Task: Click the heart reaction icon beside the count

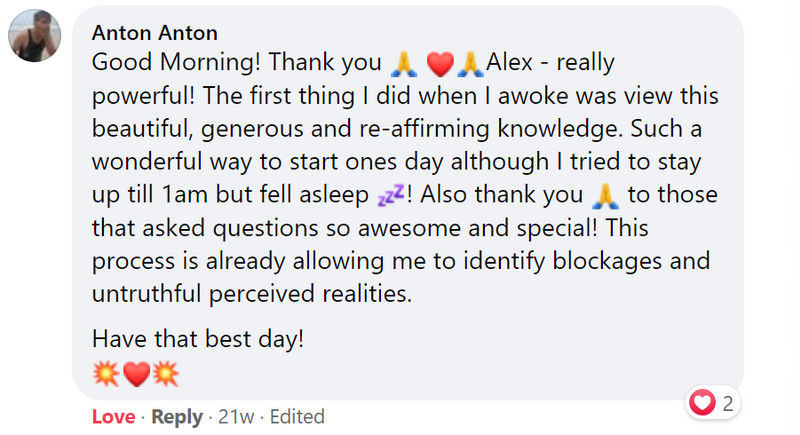Action: [x=704, y=403]
